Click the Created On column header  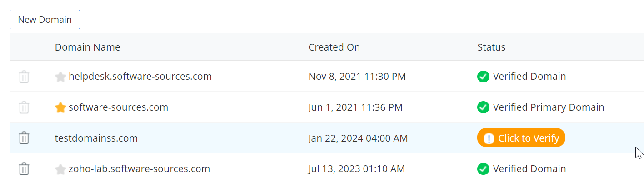coord(334,47)
